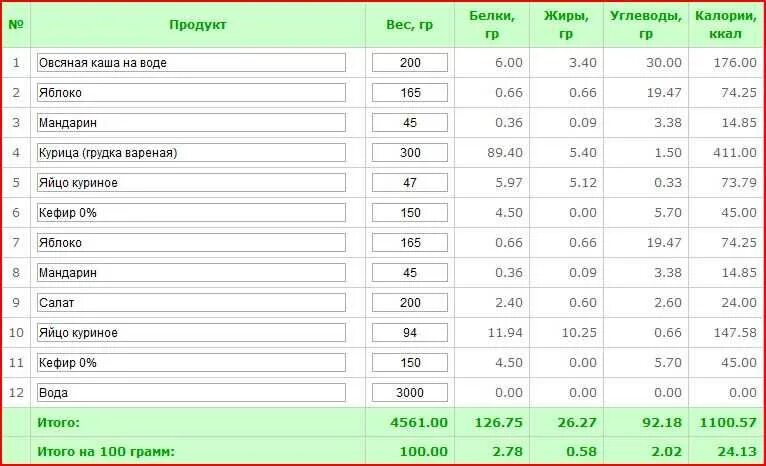Click the 'Мандарин' product field in row 8
Screen dimensions: 766x466
coord(191,273)
